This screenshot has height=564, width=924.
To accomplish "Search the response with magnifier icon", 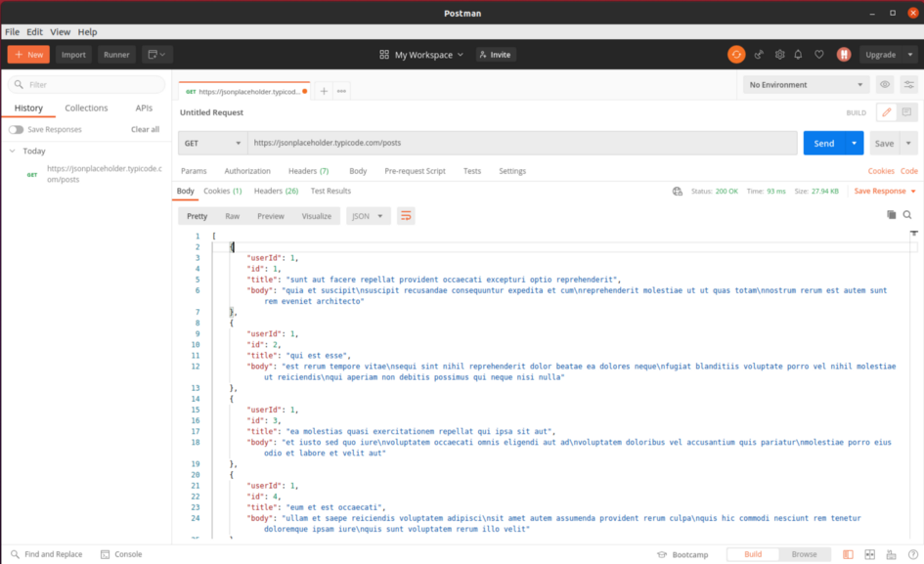I will point(907,214).
